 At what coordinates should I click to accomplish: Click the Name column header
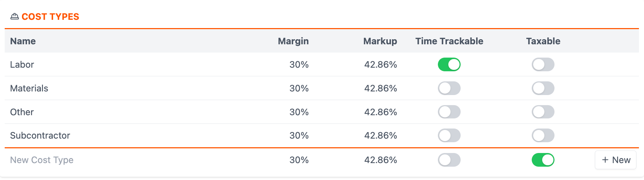[23, 41]
